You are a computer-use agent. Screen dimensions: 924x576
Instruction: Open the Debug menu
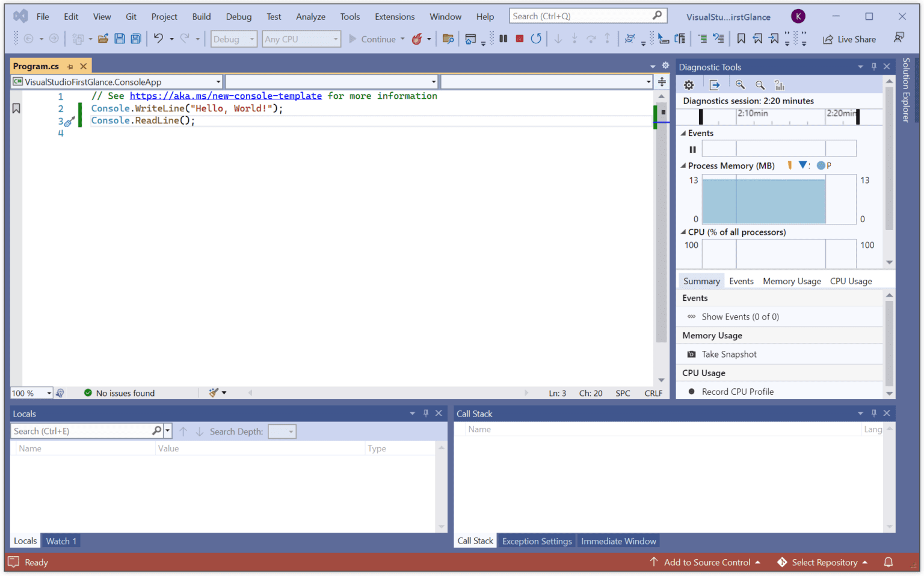tap(239, 16)
